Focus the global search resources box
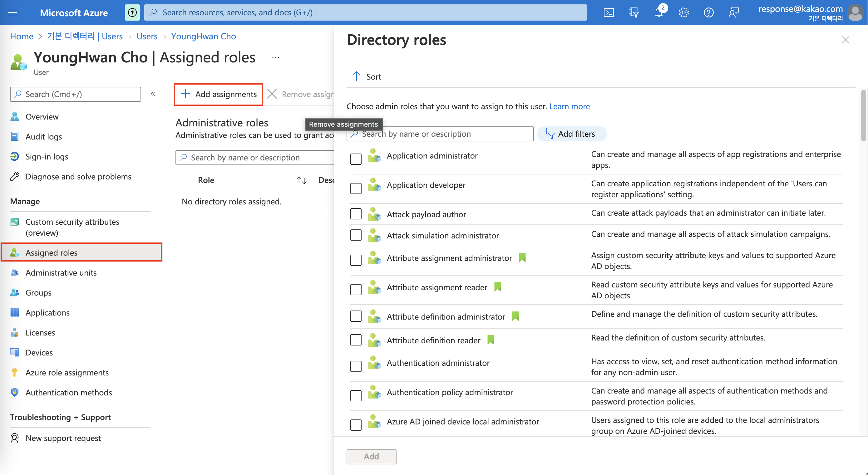Screen dimensions: 868x475 (365, 12)
